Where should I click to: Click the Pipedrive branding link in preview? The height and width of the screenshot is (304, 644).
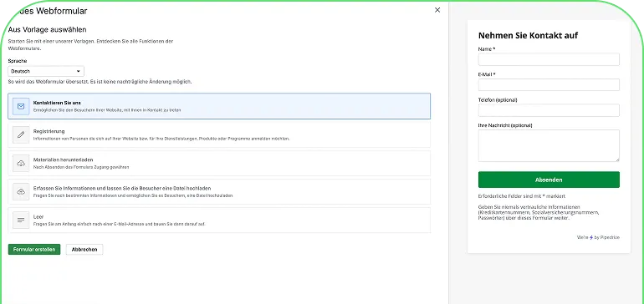[598, 237]
